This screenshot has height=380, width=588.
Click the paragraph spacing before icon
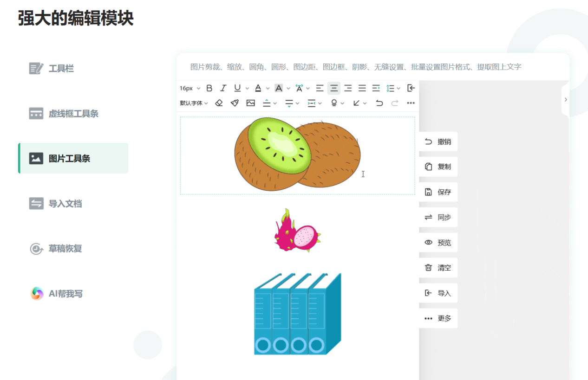(267, 103)
